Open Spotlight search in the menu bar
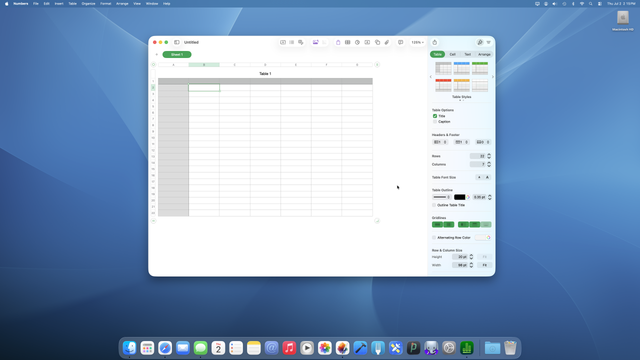This screenshot has height=360, width=640. [591, 4]
